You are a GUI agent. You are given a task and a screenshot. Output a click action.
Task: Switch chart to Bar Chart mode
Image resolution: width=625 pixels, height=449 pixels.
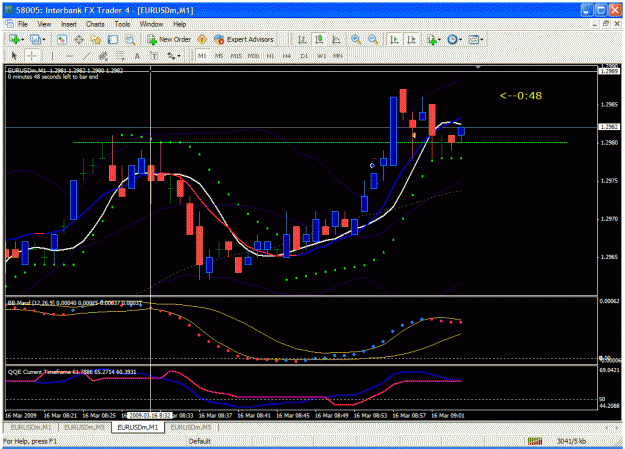[302, 39]
